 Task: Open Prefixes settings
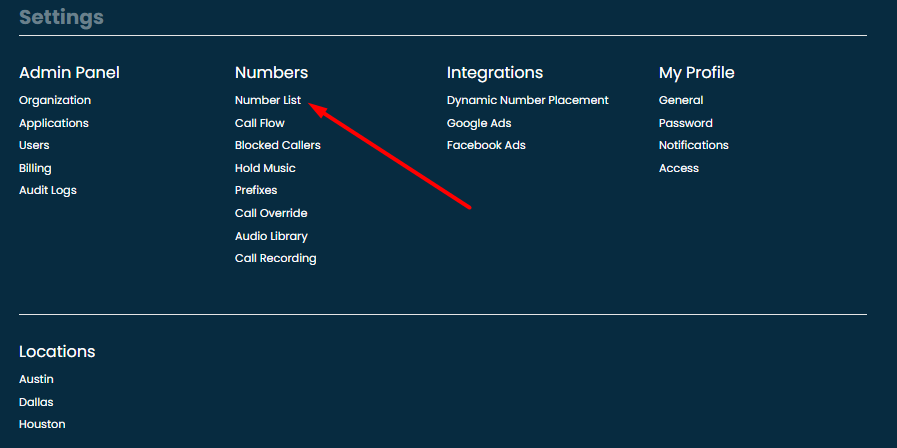[256, 190]
